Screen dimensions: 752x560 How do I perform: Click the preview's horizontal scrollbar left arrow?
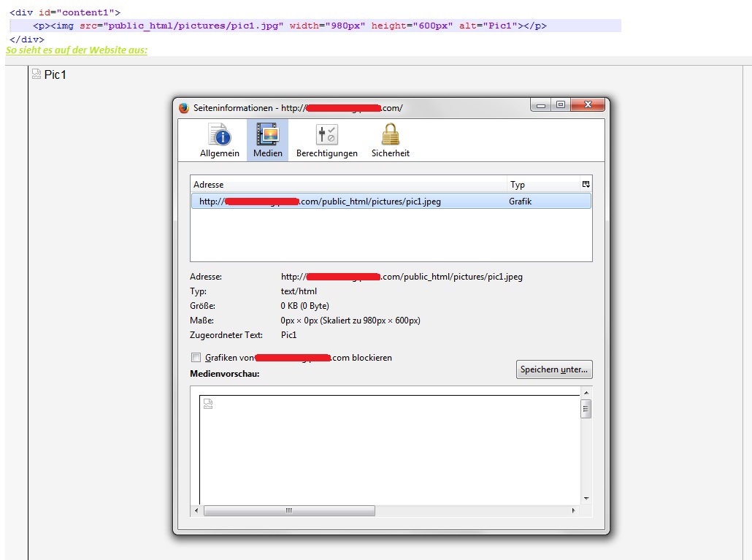(196, 510)
